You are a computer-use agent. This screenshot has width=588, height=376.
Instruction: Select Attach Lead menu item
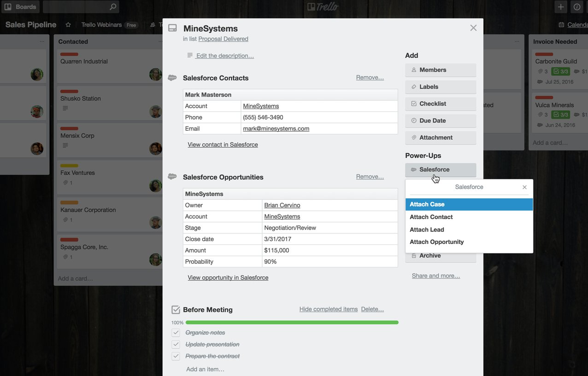[469, 230]
